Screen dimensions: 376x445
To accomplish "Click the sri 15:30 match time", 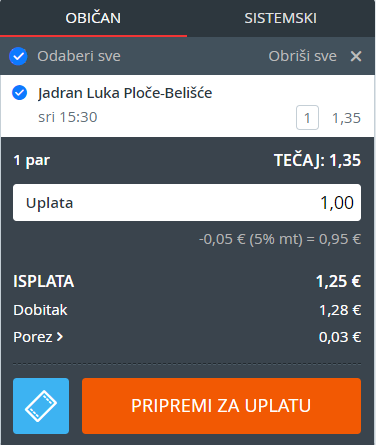I will 68,117.
